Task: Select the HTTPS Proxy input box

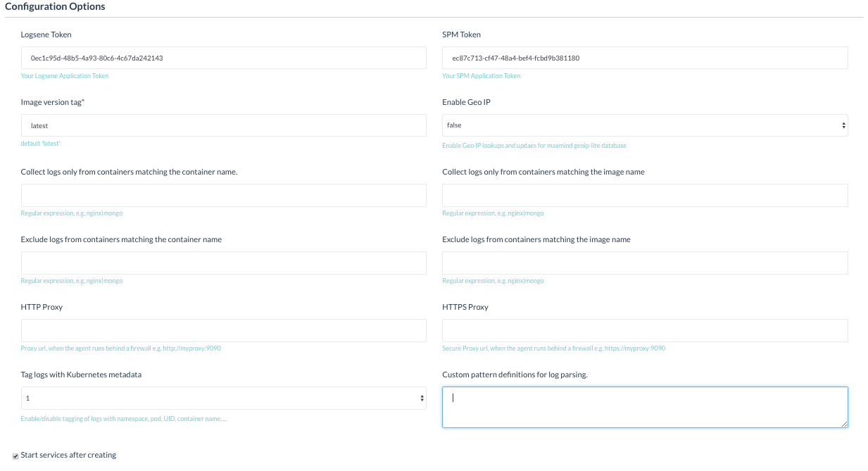Action: click(x=644, y=330)
